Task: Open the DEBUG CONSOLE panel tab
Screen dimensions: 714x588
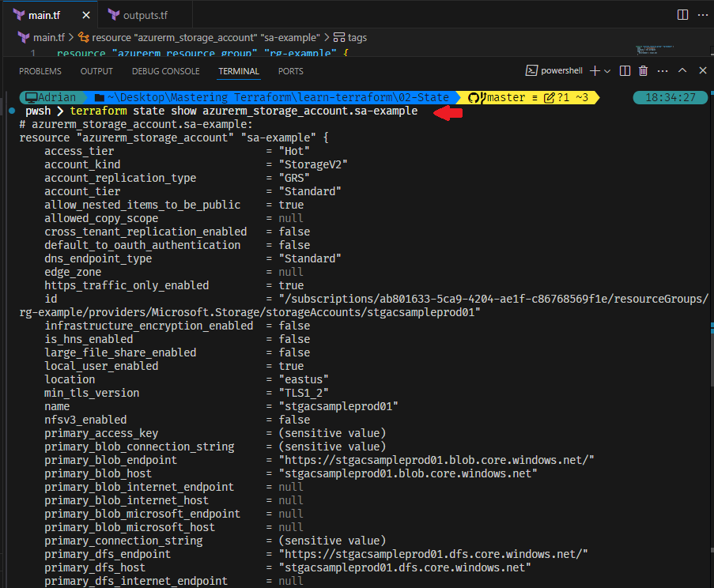Action: point(166,71)
